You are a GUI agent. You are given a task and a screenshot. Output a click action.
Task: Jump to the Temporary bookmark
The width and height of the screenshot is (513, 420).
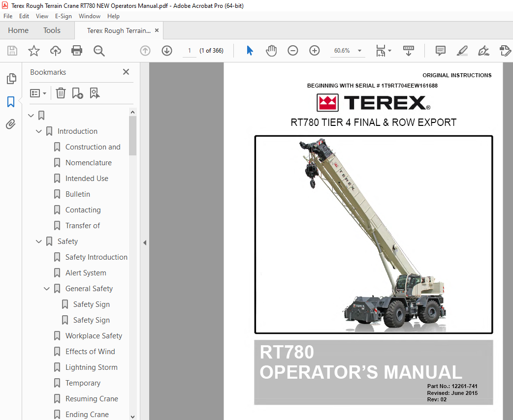[83, 383]
